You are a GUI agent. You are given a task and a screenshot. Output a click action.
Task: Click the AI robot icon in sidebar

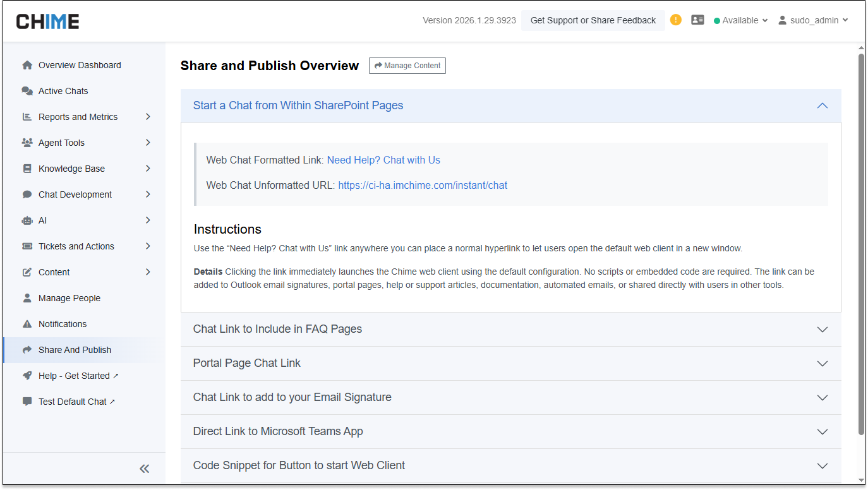tap(27, 220)
